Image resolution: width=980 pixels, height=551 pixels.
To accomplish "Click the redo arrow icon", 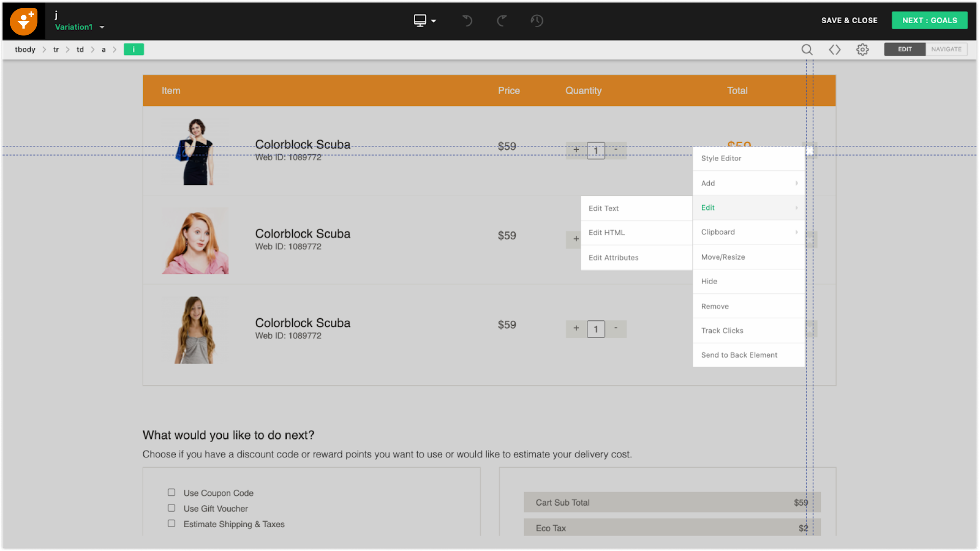I will (502, 20).
